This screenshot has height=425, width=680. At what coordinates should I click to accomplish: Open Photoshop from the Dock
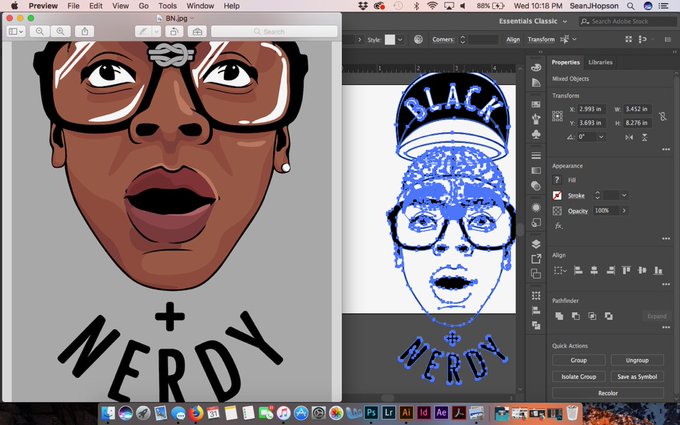(x=371, y=412)
